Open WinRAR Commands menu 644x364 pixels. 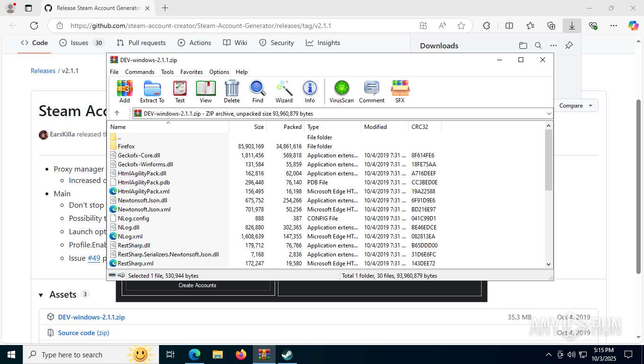coord(140,72)
